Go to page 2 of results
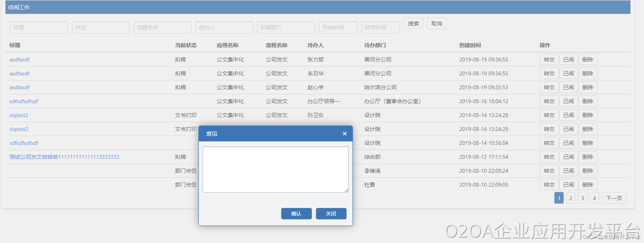This screenshot has height=243, width=644. click(x=571, y=198)
